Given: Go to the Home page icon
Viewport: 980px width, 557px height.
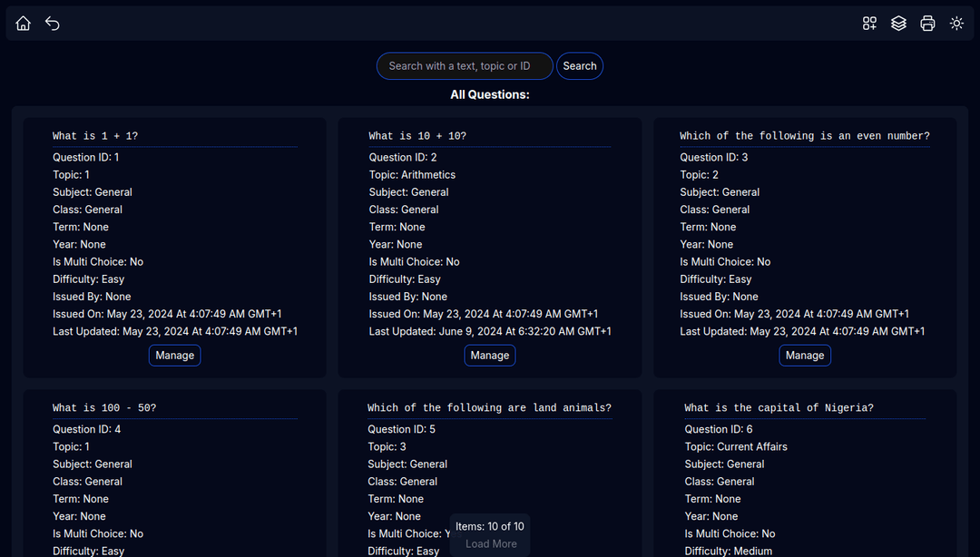Looking at the screenshot, I should (x=24, y=24).
